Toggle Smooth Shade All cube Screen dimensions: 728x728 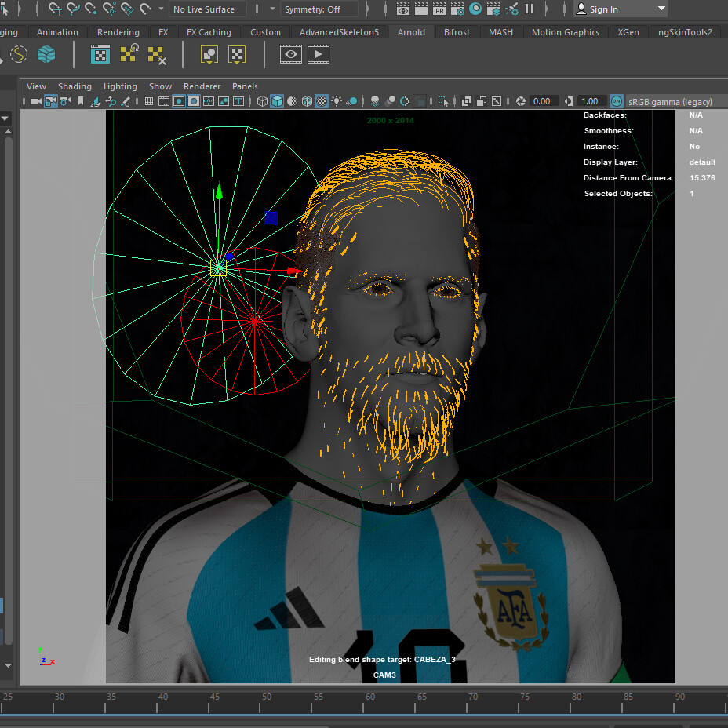point(277,101)
